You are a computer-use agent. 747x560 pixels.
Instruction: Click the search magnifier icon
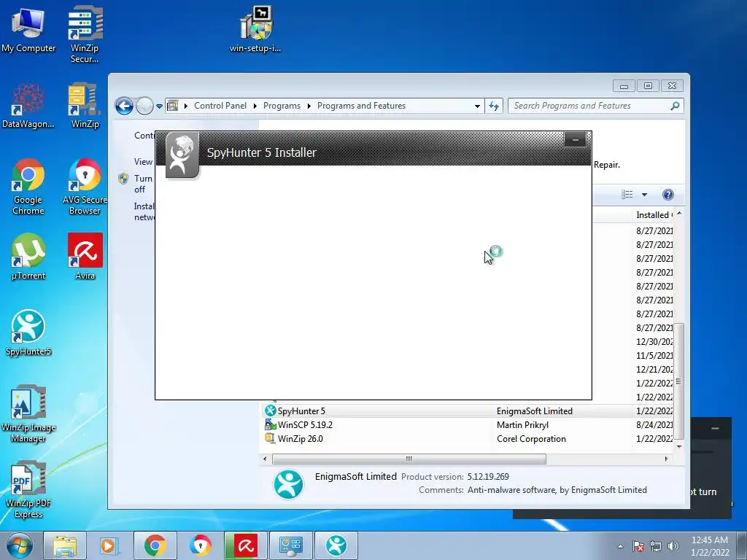click(675, 106)
